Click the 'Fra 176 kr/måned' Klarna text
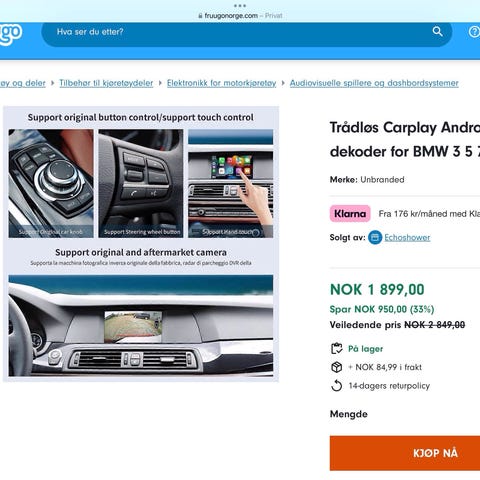Image resolution: width=480 pixels, height=480 pixels. click(x=429, y=214)
